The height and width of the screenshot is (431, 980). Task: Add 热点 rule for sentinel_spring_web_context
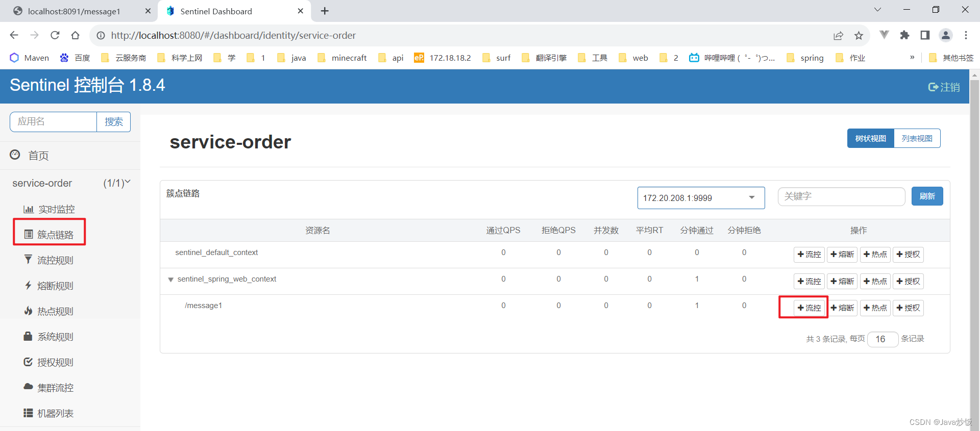coord(875,281)
